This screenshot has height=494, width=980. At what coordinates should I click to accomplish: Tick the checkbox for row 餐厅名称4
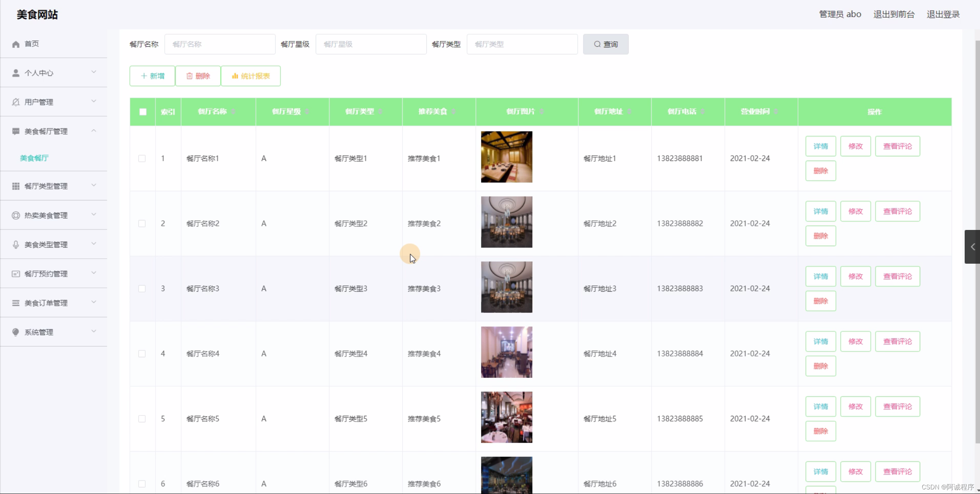(x=142, y=354)
